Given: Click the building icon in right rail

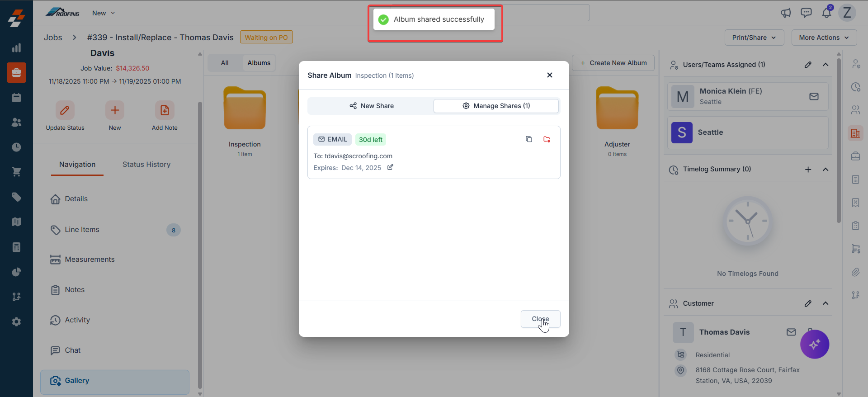Looking at the screenshot, I should 855,133.
